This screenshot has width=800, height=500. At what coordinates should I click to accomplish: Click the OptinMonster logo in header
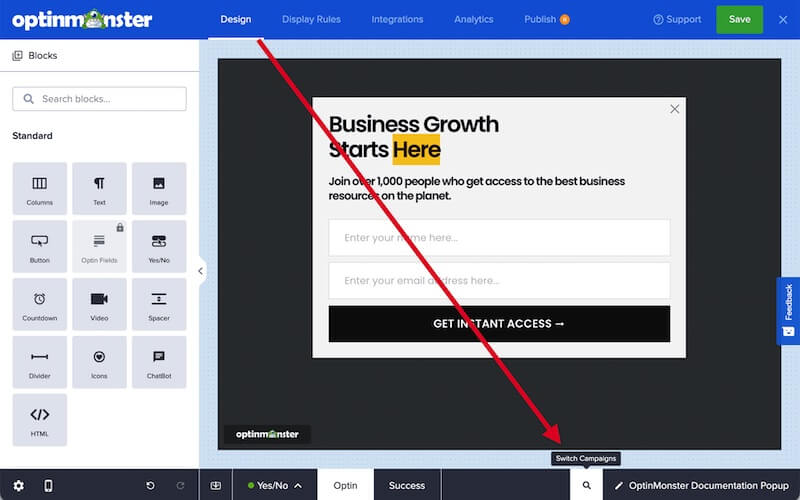82,19
